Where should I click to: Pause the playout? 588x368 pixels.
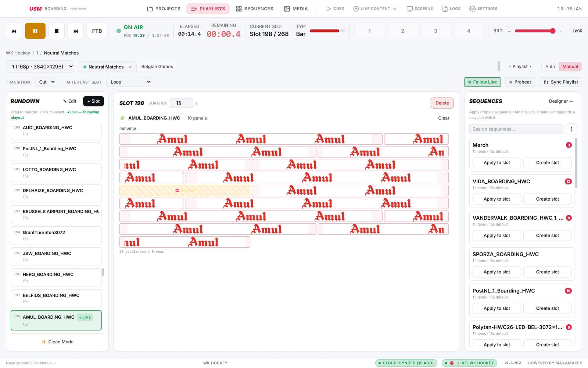[35, 31]
